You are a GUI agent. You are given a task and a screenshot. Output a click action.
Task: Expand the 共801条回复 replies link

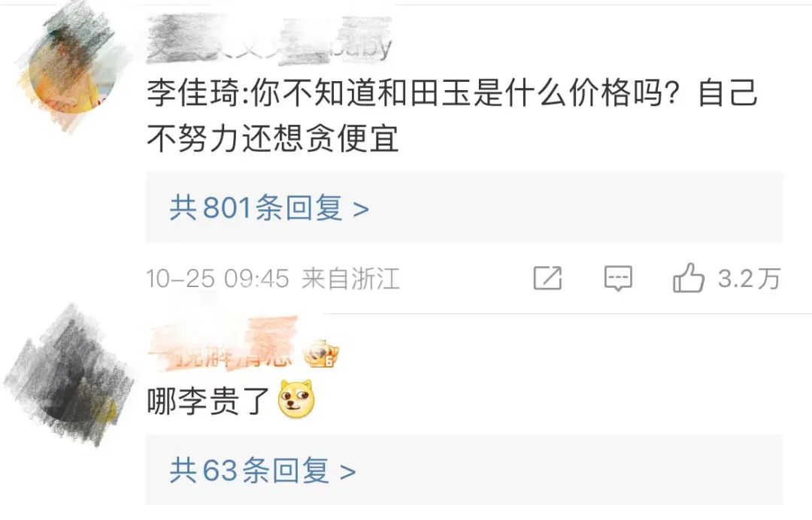pos(269,208)
